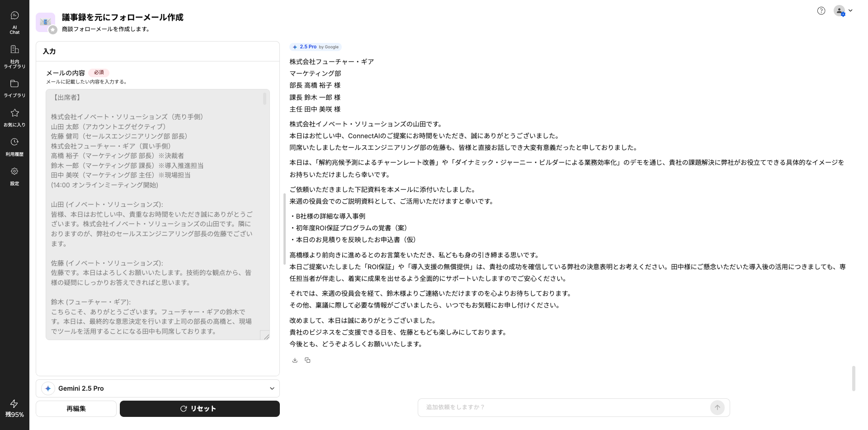Go to お気に入り star icon

click(14, 117)
